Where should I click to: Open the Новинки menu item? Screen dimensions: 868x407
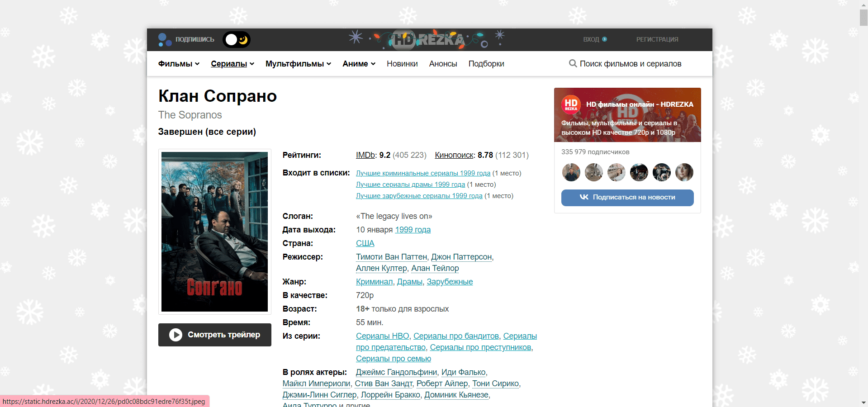402,64
